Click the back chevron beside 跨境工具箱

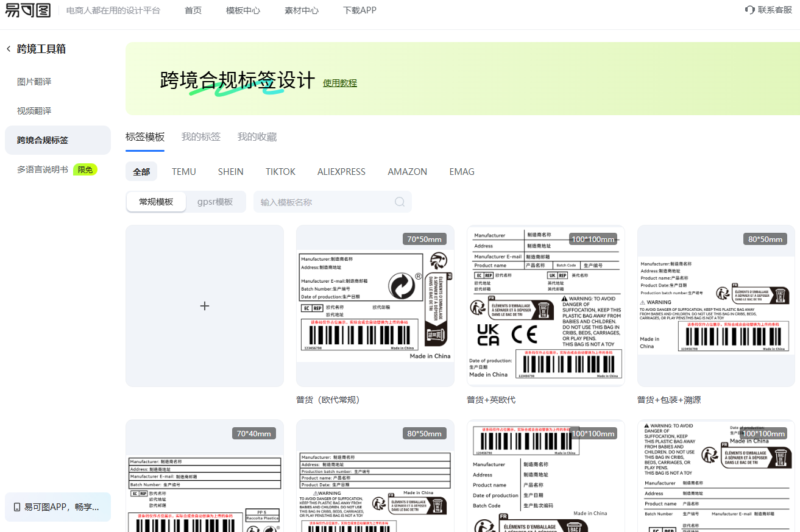(9, 49)
